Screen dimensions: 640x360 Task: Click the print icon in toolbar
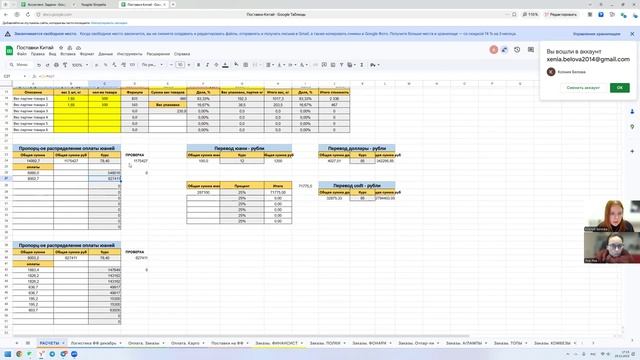pos(56,65)
